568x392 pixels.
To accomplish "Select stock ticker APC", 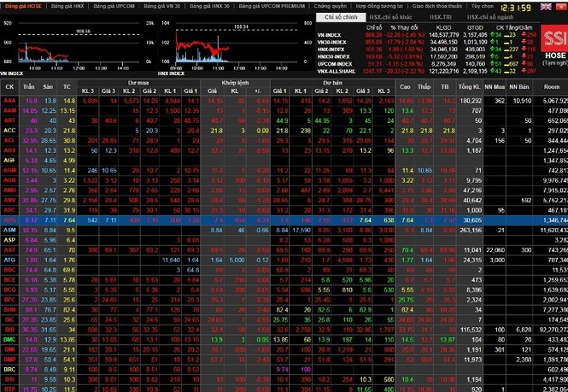I will click(9, 210).
